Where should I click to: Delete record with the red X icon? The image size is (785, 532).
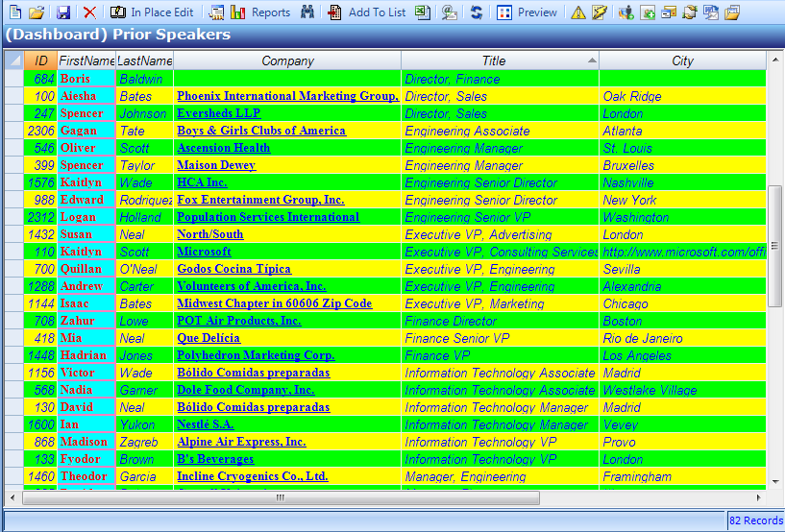[89, 12]
